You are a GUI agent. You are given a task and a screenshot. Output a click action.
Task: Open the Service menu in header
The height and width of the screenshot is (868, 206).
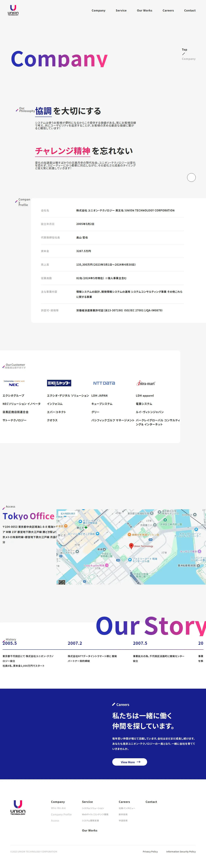(x=121, y=10)
